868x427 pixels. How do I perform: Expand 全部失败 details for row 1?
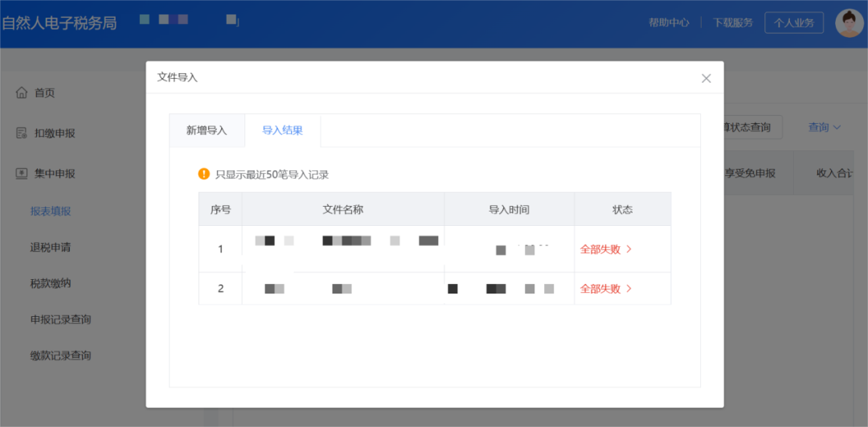pos(606,249)
